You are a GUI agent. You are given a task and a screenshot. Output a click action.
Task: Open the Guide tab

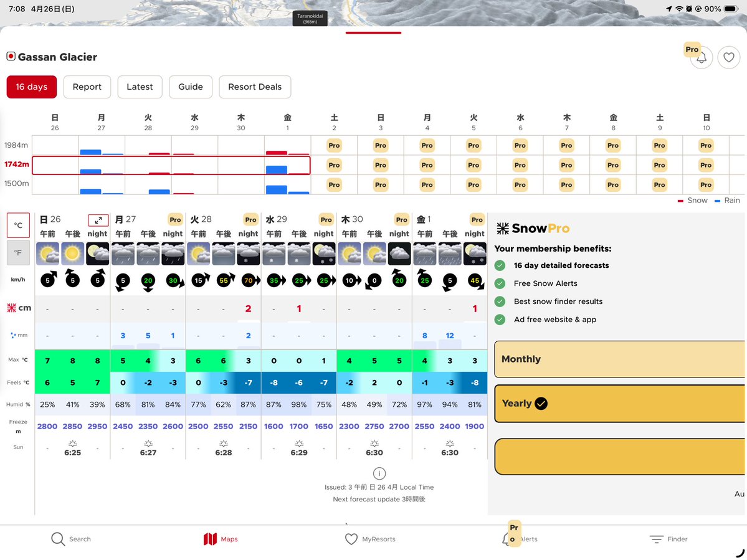[x=191, y=87]
